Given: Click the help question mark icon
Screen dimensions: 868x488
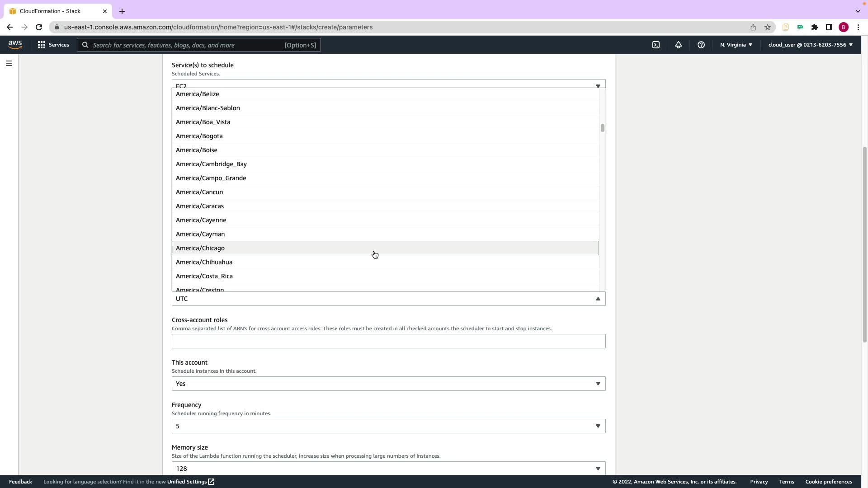Looking at the screenshot, I should (701, 45).
